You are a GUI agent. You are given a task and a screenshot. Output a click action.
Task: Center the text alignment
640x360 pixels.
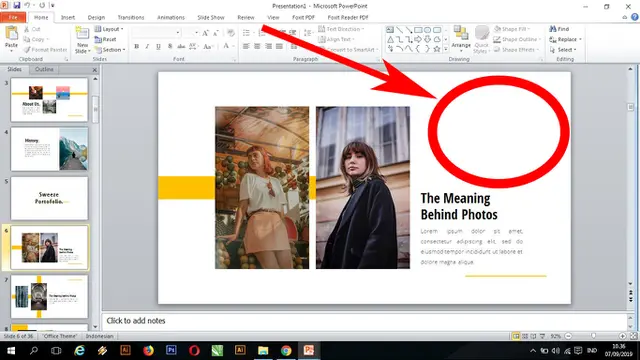coord(257,46)
